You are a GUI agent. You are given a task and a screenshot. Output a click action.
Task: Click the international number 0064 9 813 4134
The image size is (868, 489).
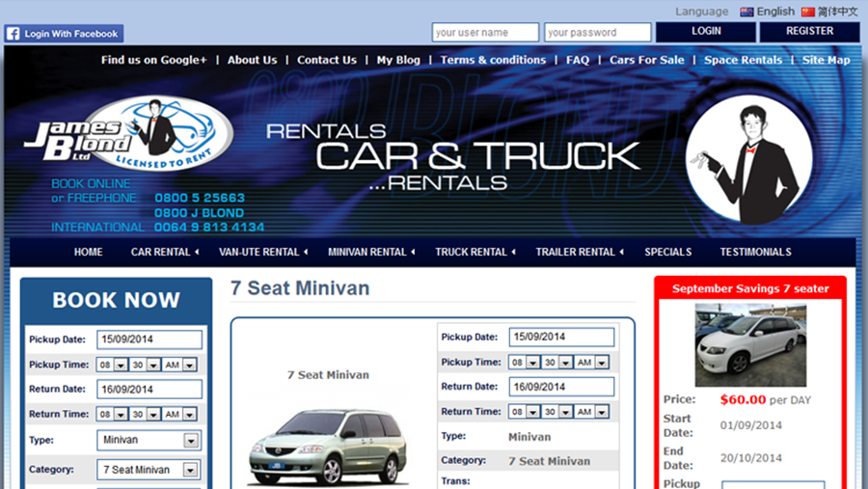point(209,227)
